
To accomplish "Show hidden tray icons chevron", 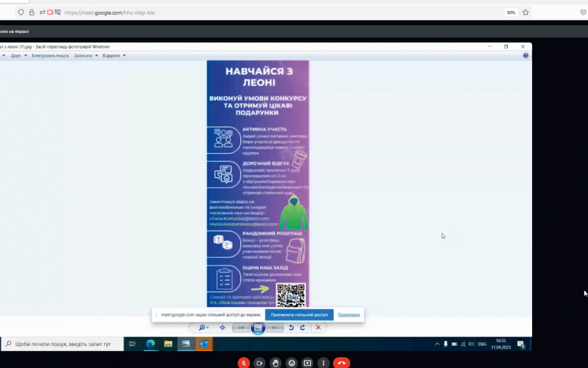I will click(437, 344).
